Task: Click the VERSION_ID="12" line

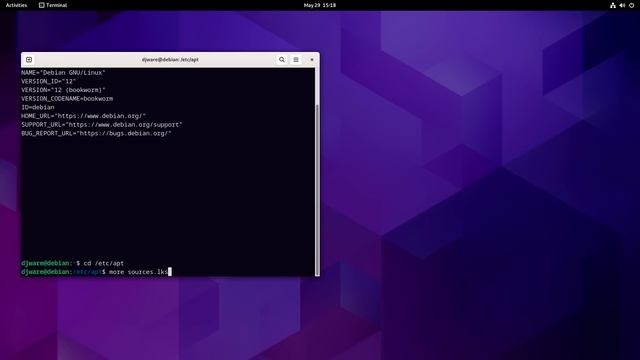Action: click(x=49, y=81)
